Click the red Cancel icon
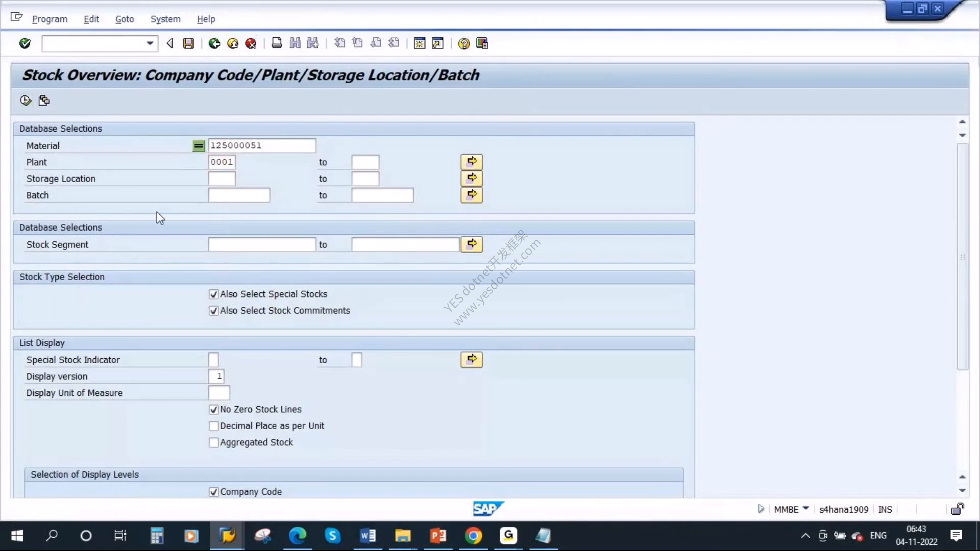The height and width of the screenshot is (551, 980). coord(251,43)
